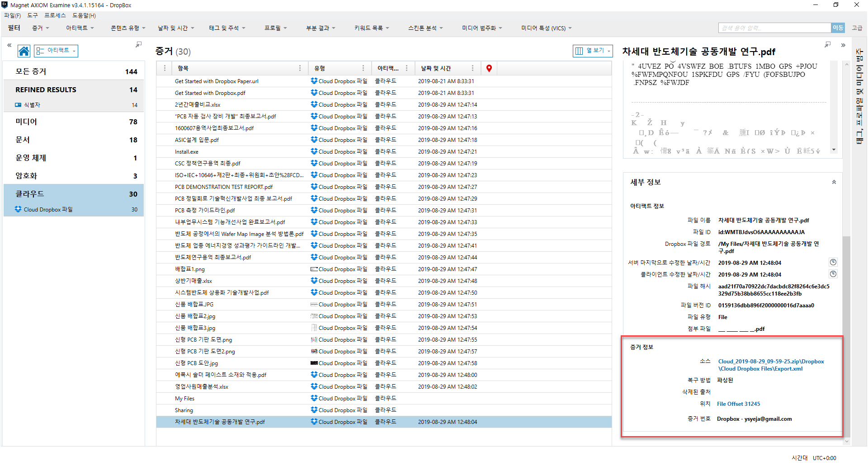Open the 아티팩트 view dropdown
The image size is (868, 470).
(x=56, y=51)
